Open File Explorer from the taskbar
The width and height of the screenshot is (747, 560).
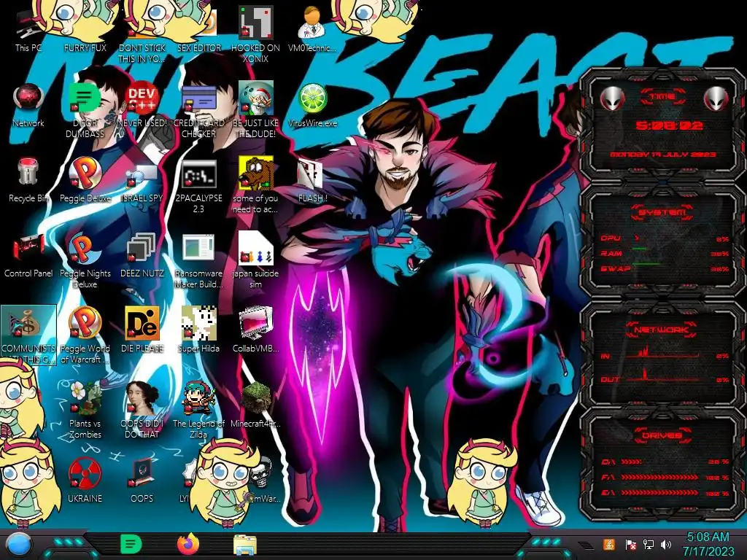coord(245,545)
